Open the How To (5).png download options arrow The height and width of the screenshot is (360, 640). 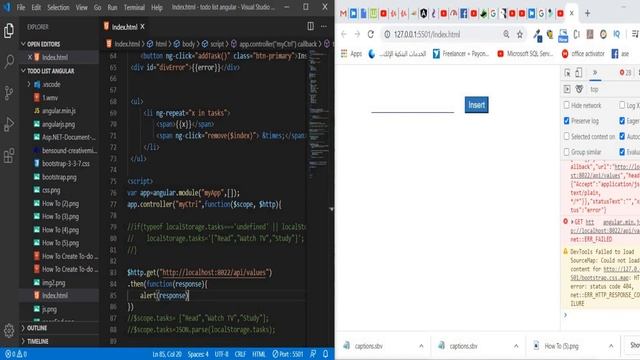coord(611,346)
